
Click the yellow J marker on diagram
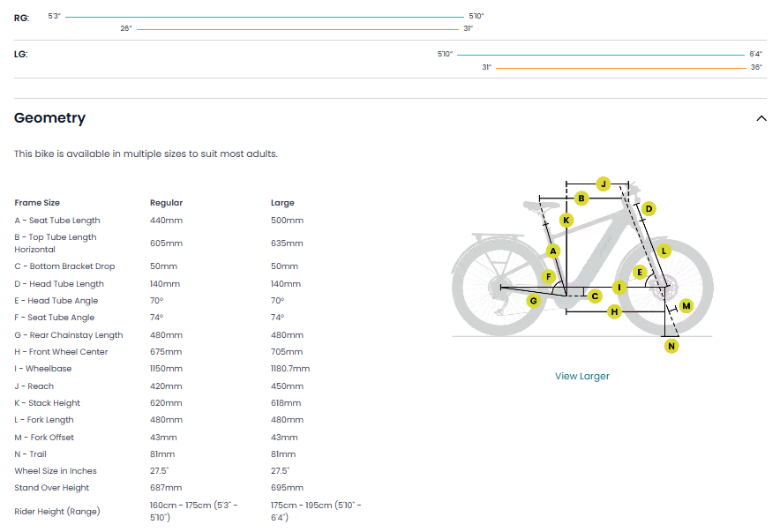tap(603, 184)
